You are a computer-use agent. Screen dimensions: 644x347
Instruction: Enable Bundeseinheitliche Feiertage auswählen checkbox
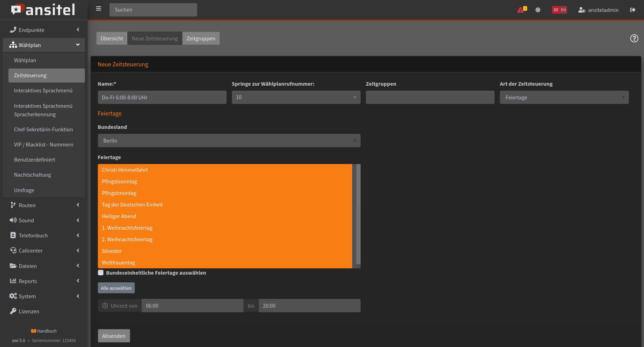pos(101,273)
